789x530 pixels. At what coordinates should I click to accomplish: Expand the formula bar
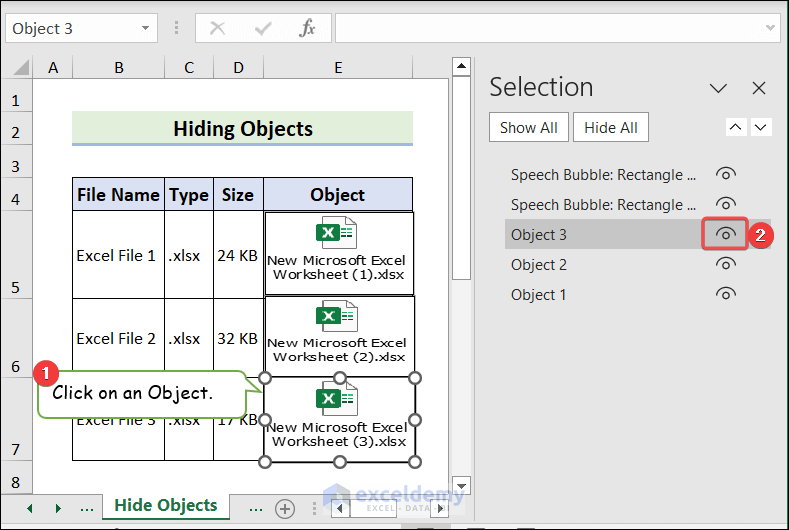(770, 28)
